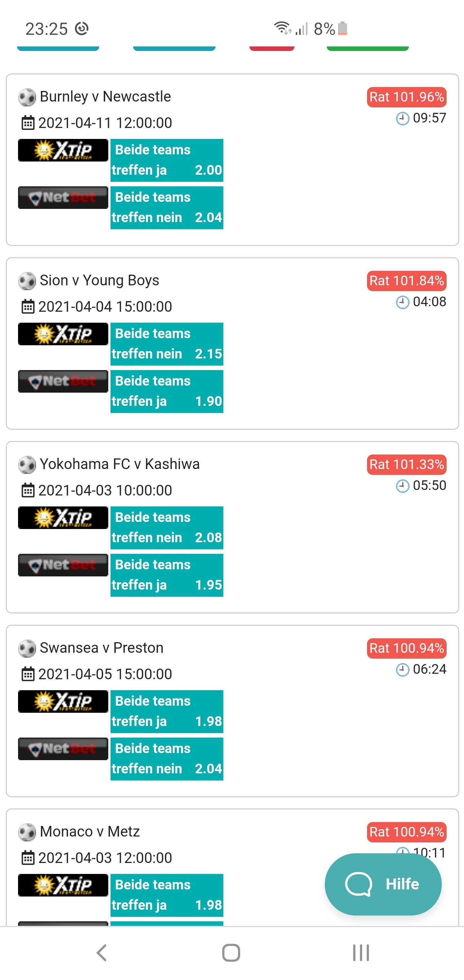Tap the calendar icon beside 2021-04-04 15:00:00
Viewport: 464px width, 980px height.
point(28,307)
